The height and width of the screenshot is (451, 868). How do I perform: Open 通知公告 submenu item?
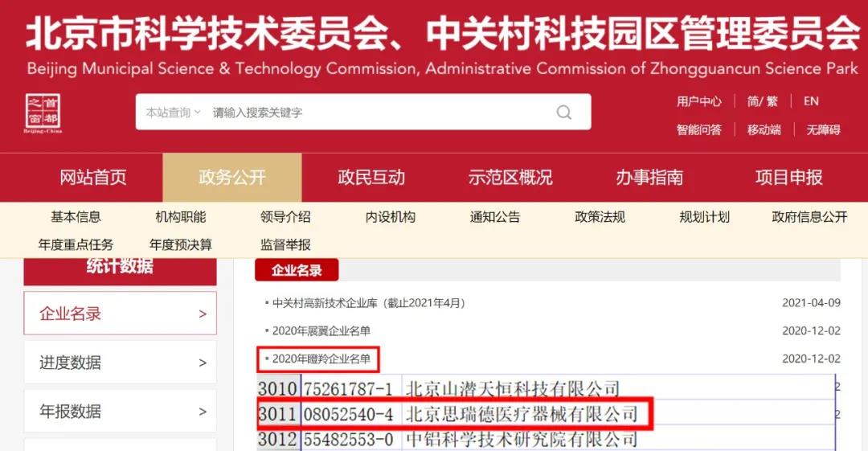[x=495, y=217]
